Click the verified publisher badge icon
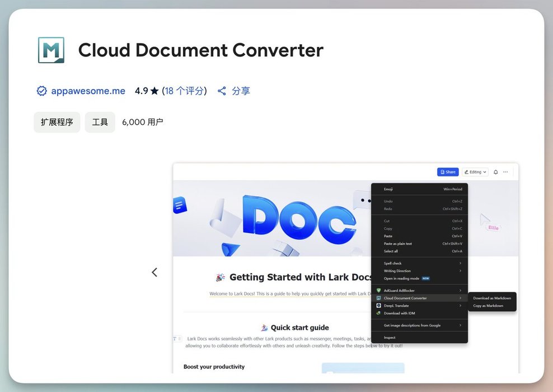Viewport: 553px width, 392px height. tap(41, 91)
